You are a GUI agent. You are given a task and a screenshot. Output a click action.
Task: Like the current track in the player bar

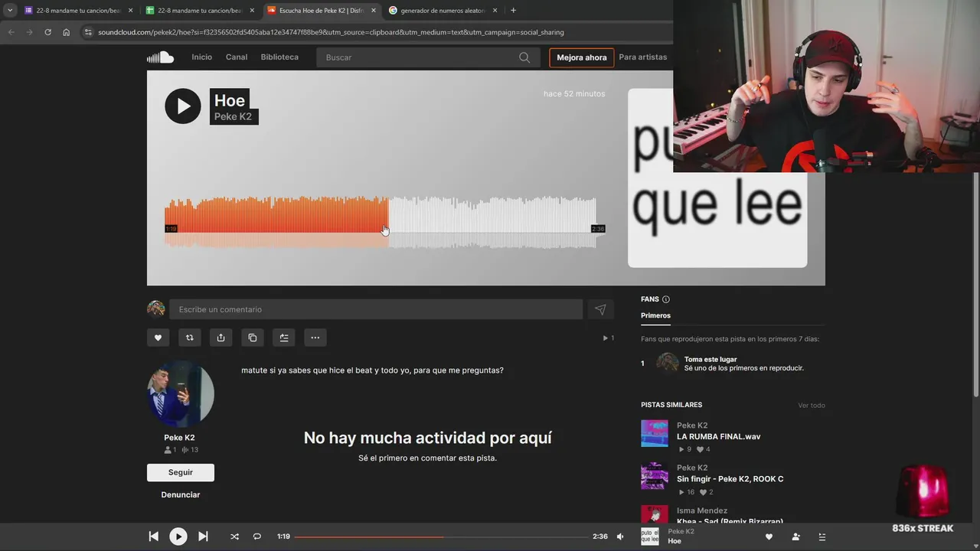(x=769, y=536)
